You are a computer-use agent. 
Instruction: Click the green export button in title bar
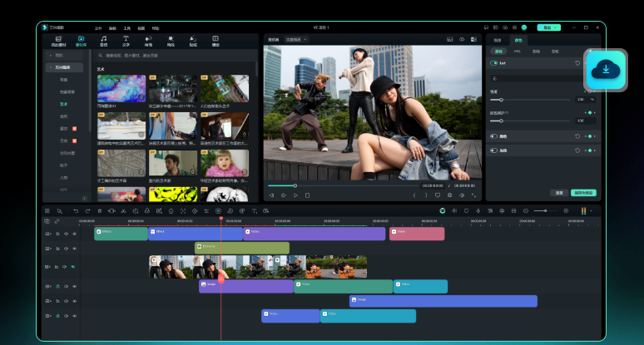548,27
